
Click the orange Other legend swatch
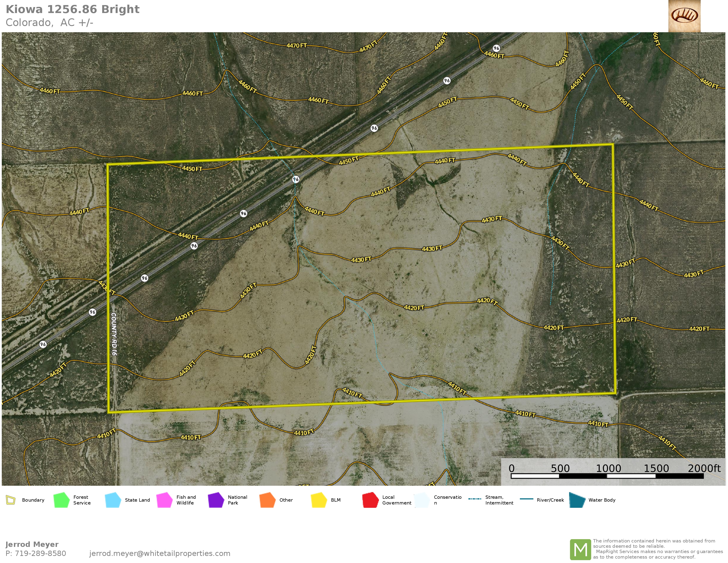[267, 500]
